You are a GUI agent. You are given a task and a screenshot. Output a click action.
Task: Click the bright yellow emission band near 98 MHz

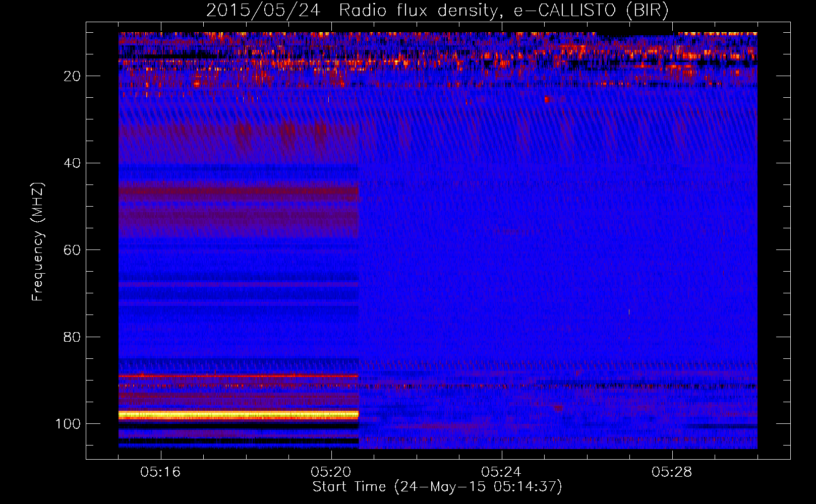pos(239,415)
